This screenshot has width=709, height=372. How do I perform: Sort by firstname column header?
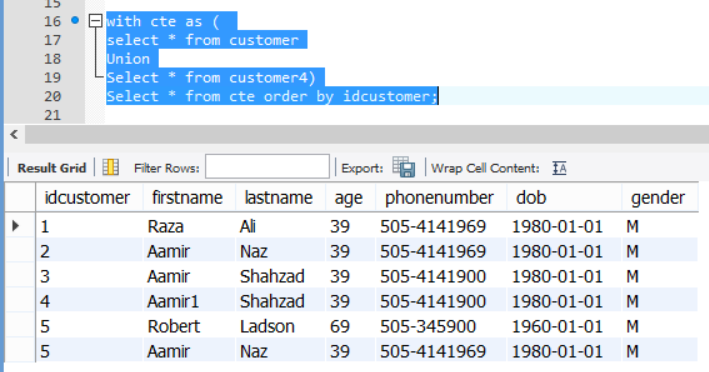189,198
